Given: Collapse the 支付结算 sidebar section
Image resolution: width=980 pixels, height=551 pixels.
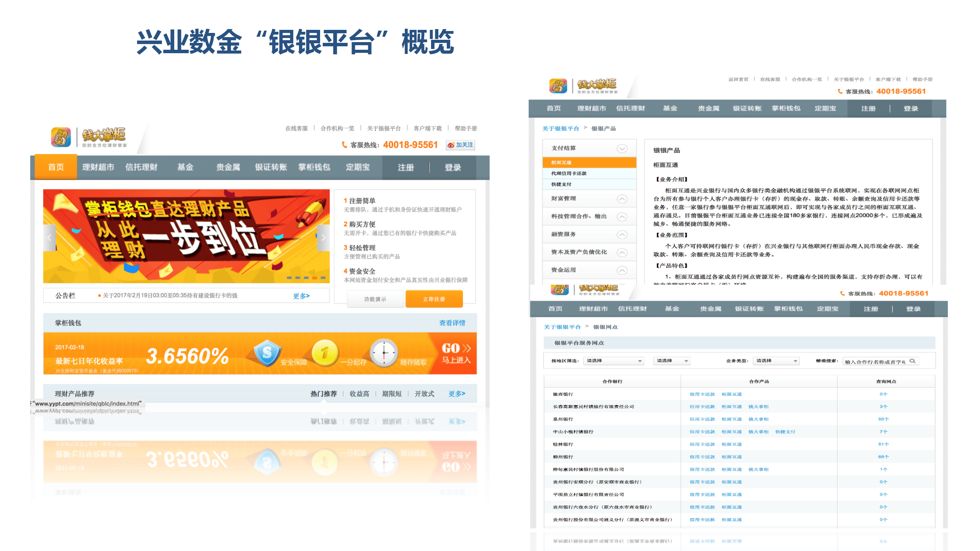Looking at the screenshot, I should (622, 148).
